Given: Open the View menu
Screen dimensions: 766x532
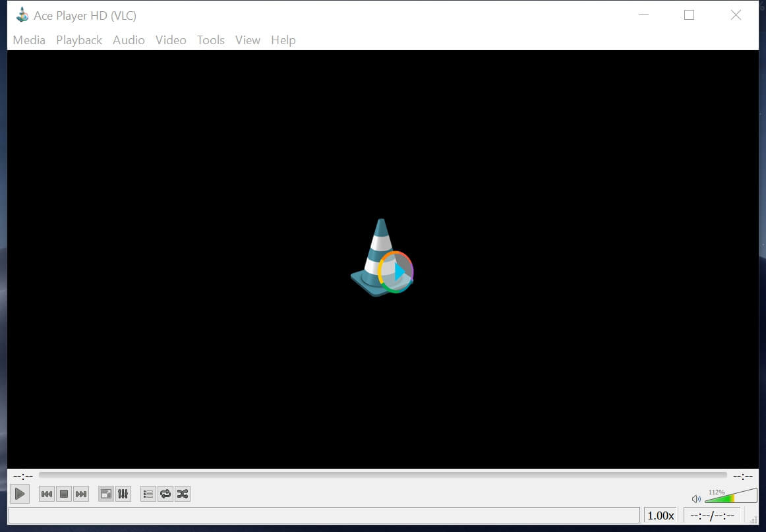Looking at the screenshot, I should click(248, 40).
